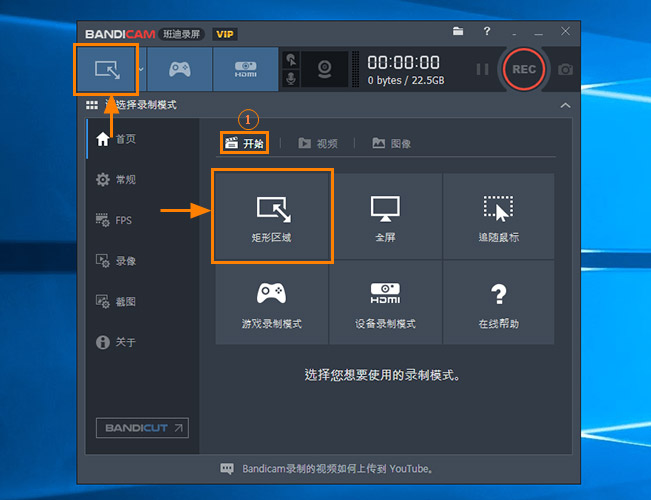
Task: Toggle the mouse cursor effect icon
Action: coord(291,60)
